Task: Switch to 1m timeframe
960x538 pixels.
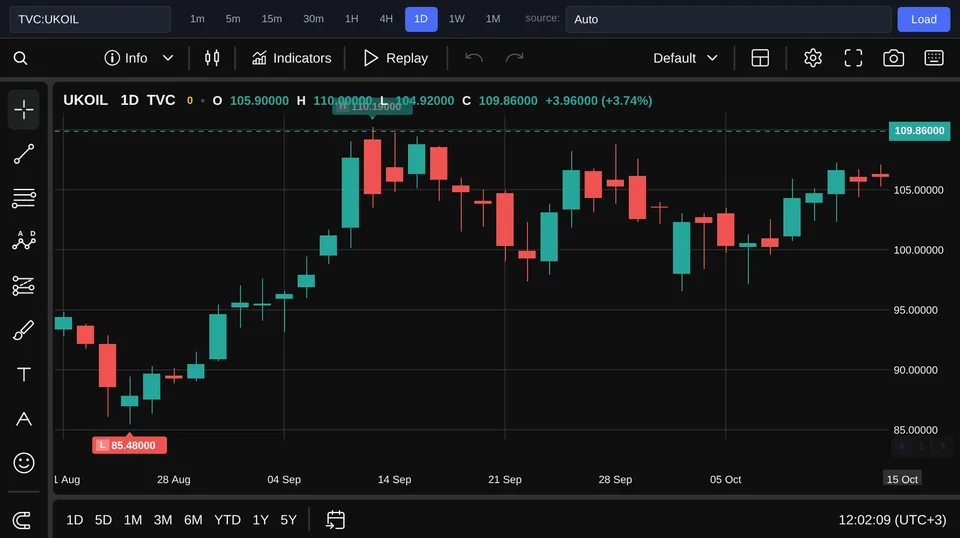Action: pos(197,19)
